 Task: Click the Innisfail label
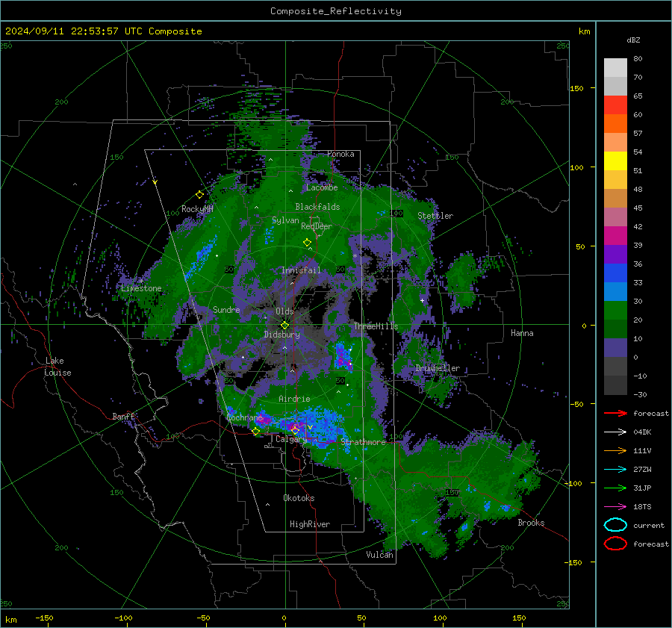tap(301, 270)
